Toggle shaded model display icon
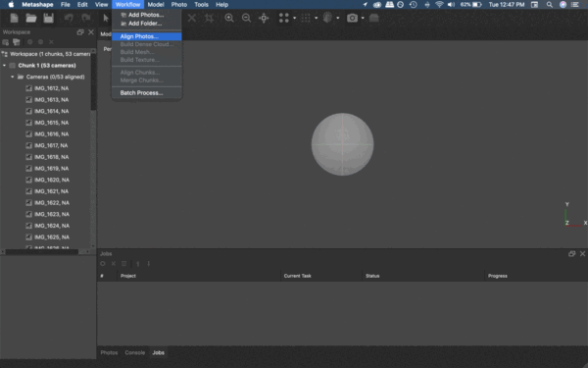 [327, 18]
